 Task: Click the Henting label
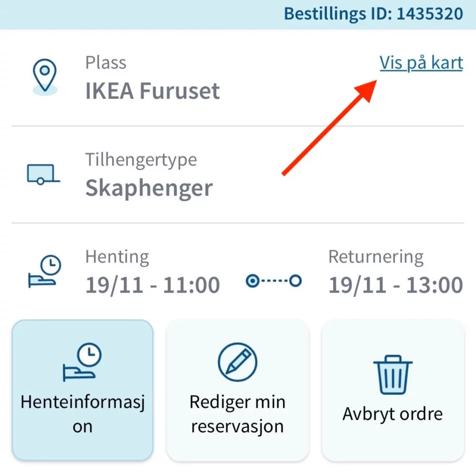tap(117, 256)
